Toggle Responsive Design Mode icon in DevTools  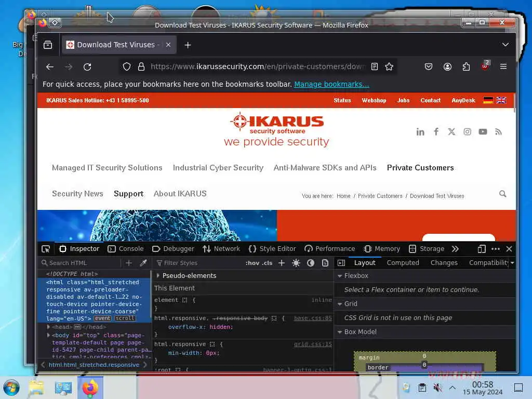click(x=482, y=249)
